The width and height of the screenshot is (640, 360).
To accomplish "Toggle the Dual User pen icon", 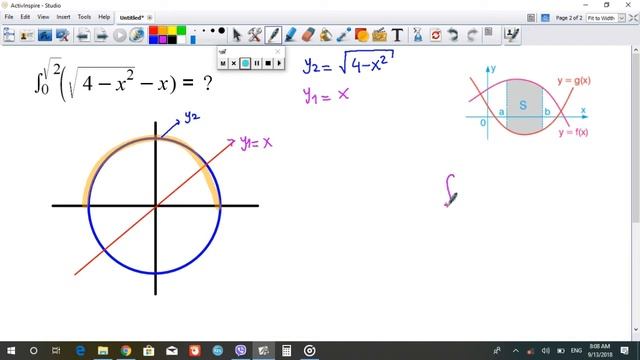I will coord(511,36).
